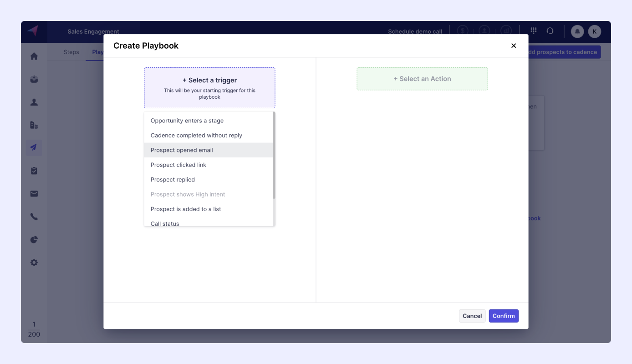Cancel the Create Playbook dialog

472,316
